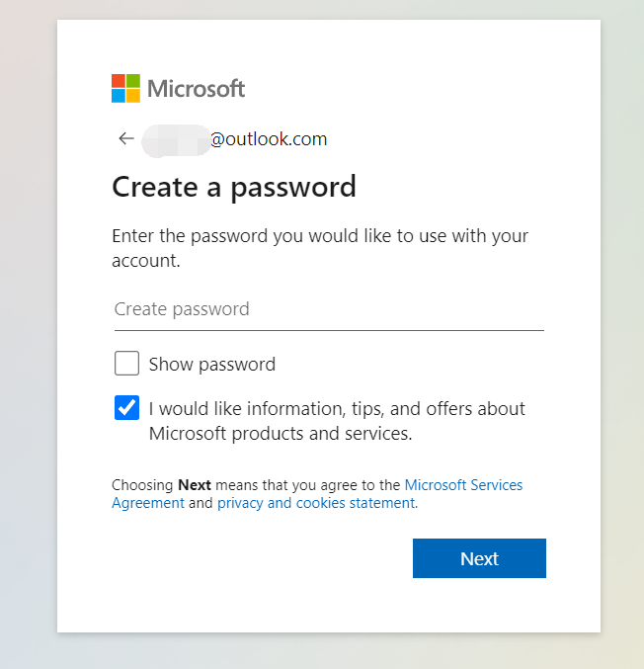Focus the Create password input field

click(x=329, y=309)
